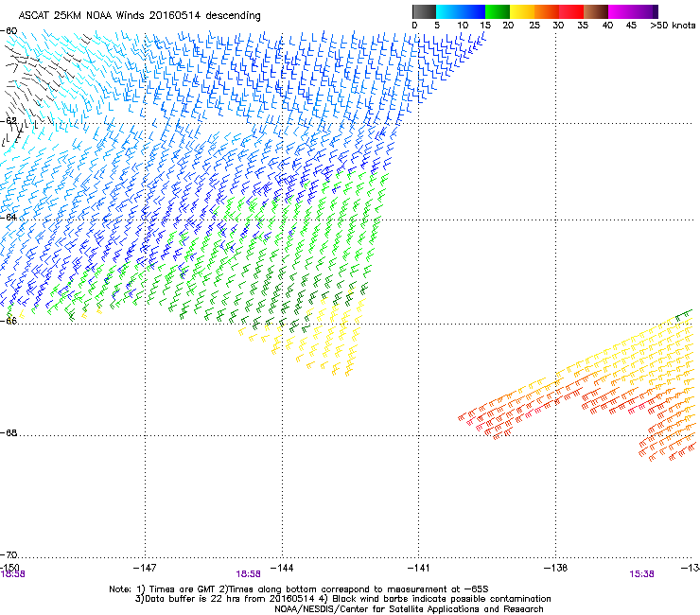
Task: Click the green 15-20 knots legend segment
Action: coord(498,11)
